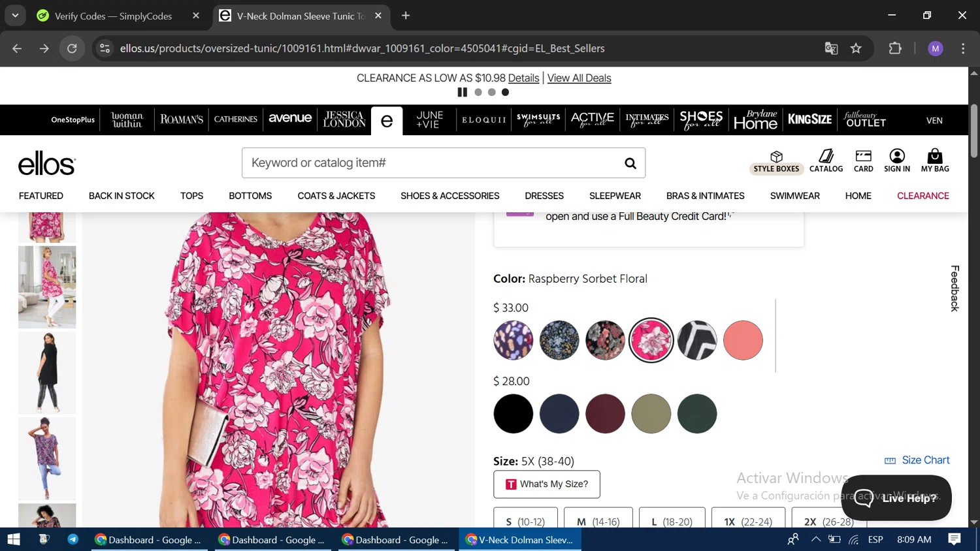Screen dimensions: 980x551
Task: Choose the burgundy swatch
Action: 605,414
